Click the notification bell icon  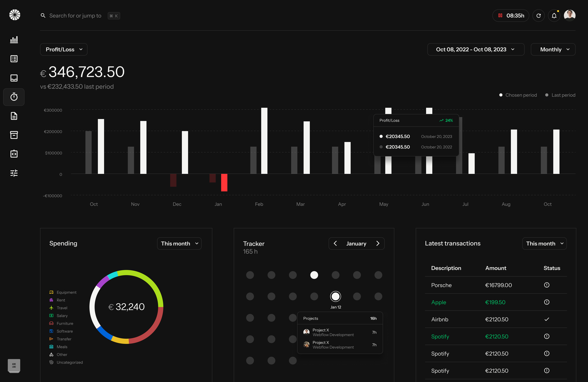(554, 16)
